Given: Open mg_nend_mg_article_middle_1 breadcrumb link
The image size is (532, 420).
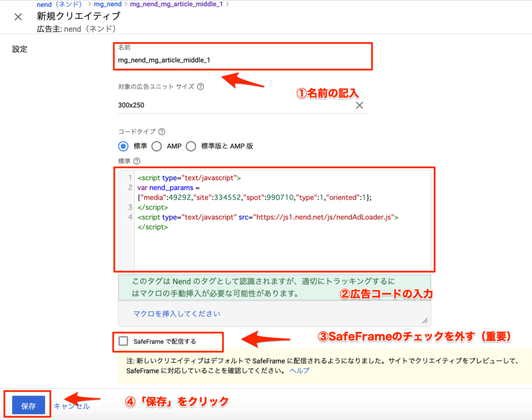Looking at the screenshot, I should (177, 4).
